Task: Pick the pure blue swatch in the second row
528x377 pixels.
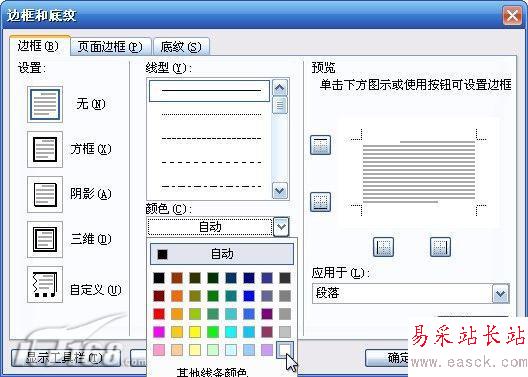Action: pyautogui.click(x=249, y=296)
